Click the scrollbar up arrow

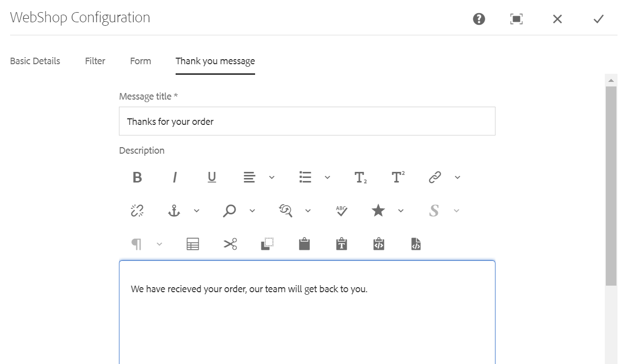[611, 80]
